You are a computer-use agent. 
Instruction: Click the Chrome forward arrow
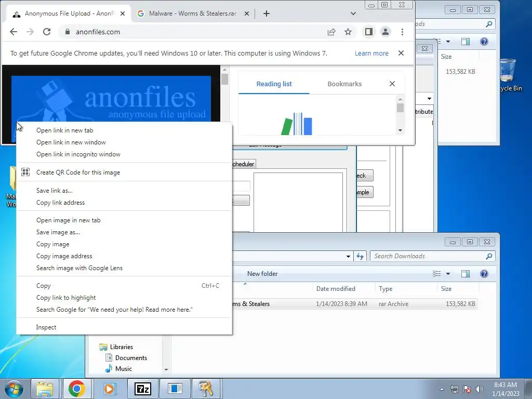[x=30, y=32]
